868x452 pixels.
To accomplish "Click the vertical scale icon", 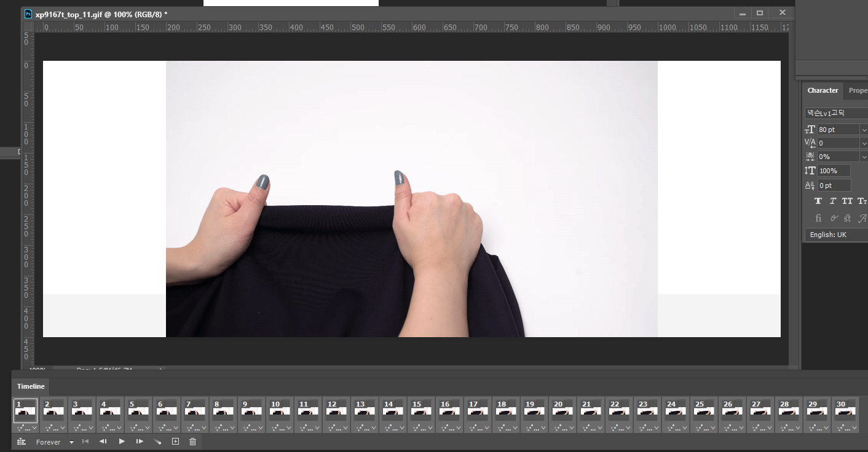I will (810, 171).
